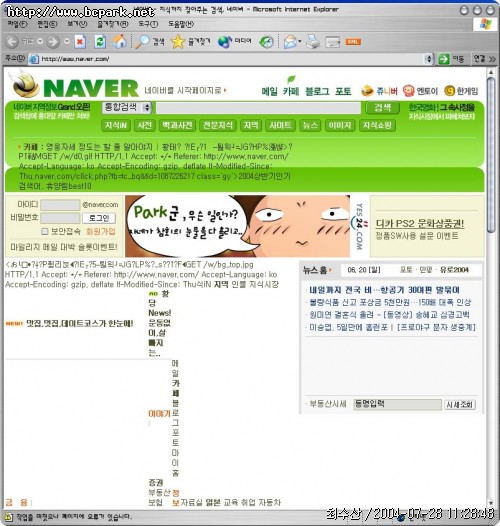Open the 블로그 blog link
The image size is (500, 526).
[317, 91]
